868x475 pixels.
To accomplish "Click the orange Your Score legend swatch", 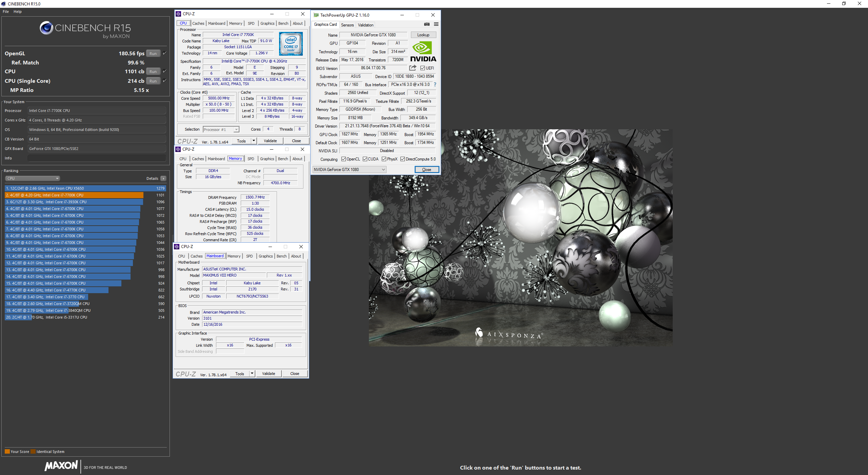I will pyautogui.click(x=7, y=452).
